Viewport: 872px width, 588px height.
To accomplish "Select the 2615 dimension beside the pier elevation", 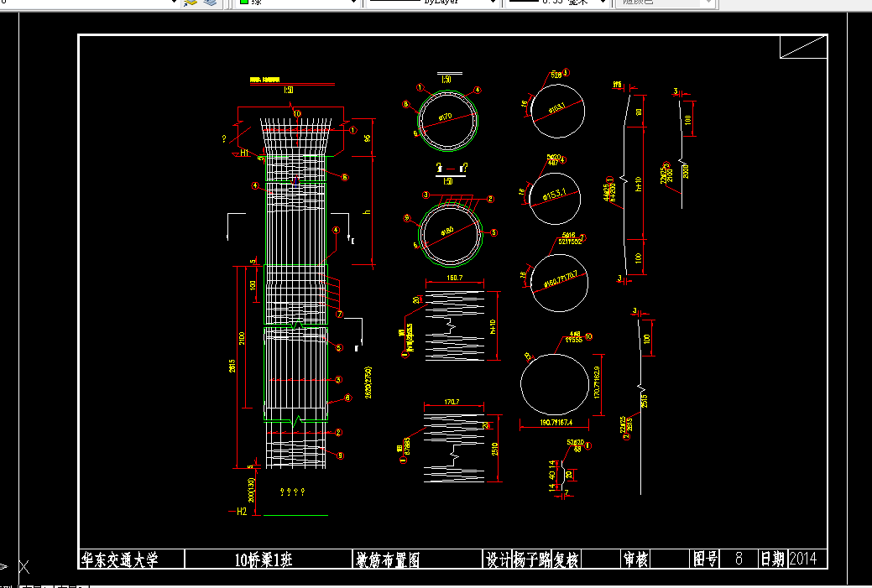I will [232, 366].
